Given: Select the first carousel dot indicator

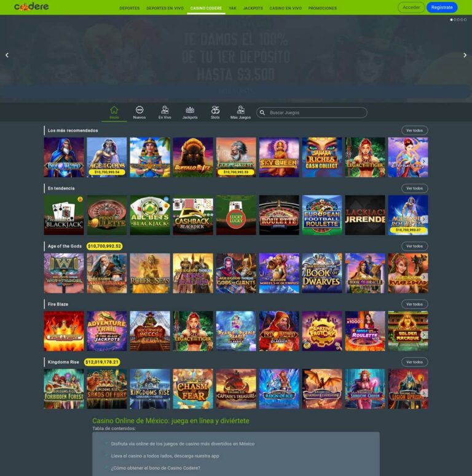Looking at the screenshot, I should click(x=451, y=20).
